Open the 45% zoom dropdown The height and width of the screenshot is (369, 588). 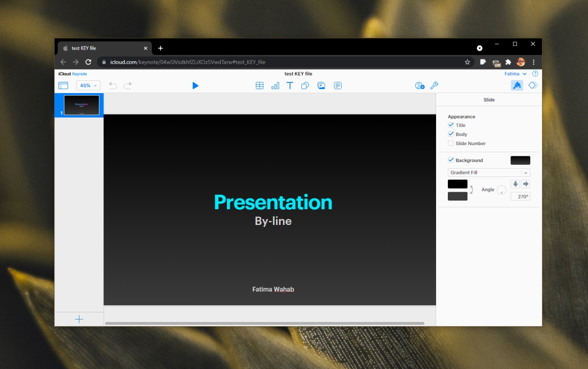coord(88,86)
